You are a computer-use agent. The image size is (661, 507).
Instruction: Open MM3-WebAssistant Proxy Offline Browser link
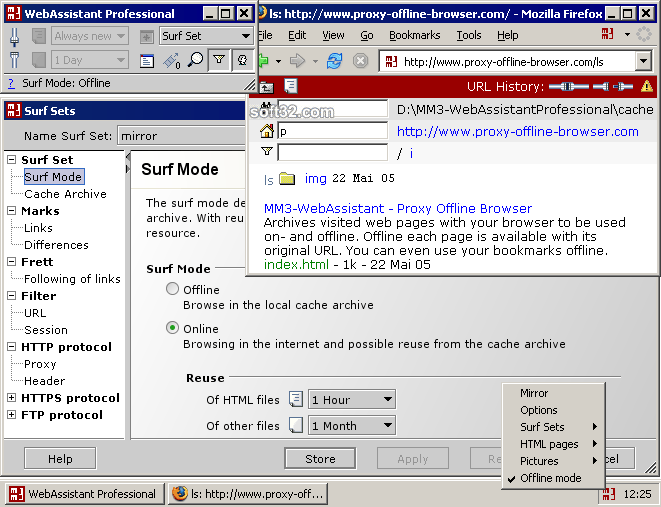[398, 209]
